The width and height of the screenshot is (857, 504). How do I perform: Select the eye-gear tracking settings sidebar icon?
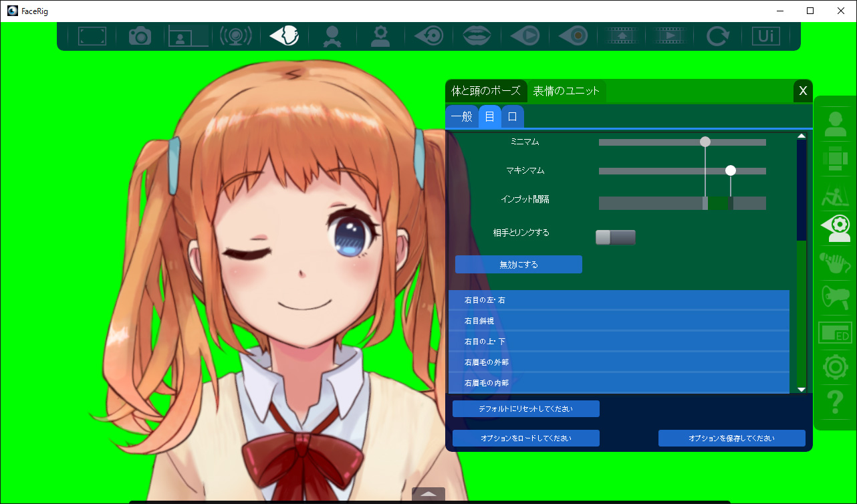point(835,229)
